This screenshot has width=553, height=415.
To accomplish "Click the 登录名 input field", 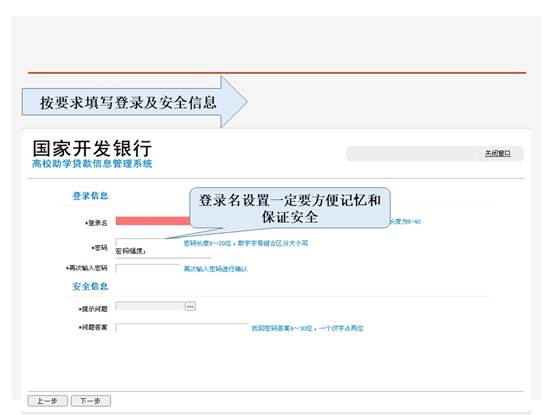I will click(x=153, y=221).
